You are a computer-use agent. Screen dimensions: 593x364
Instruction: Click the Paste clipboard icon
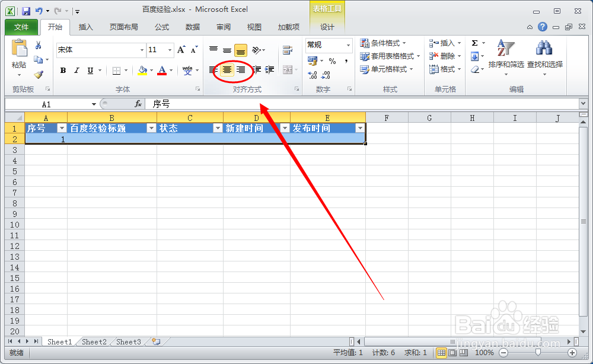tap(19, 49)
